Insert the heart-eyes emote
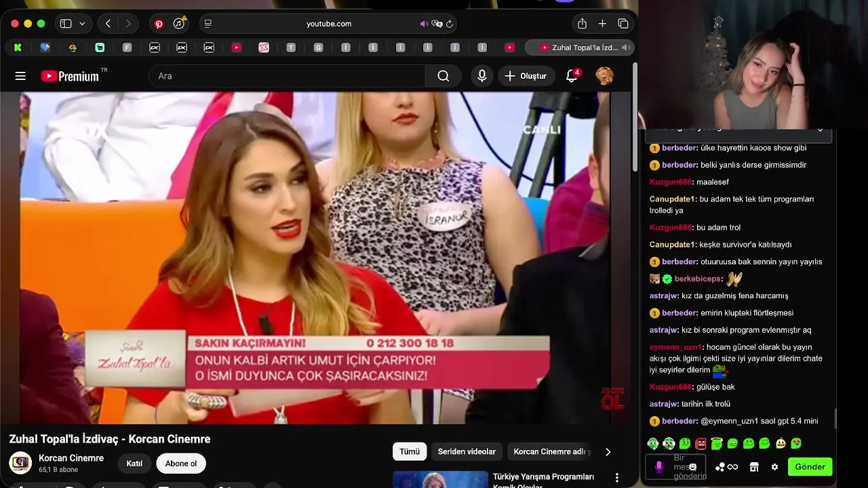868x488 pixels. [x=796, y=444]
